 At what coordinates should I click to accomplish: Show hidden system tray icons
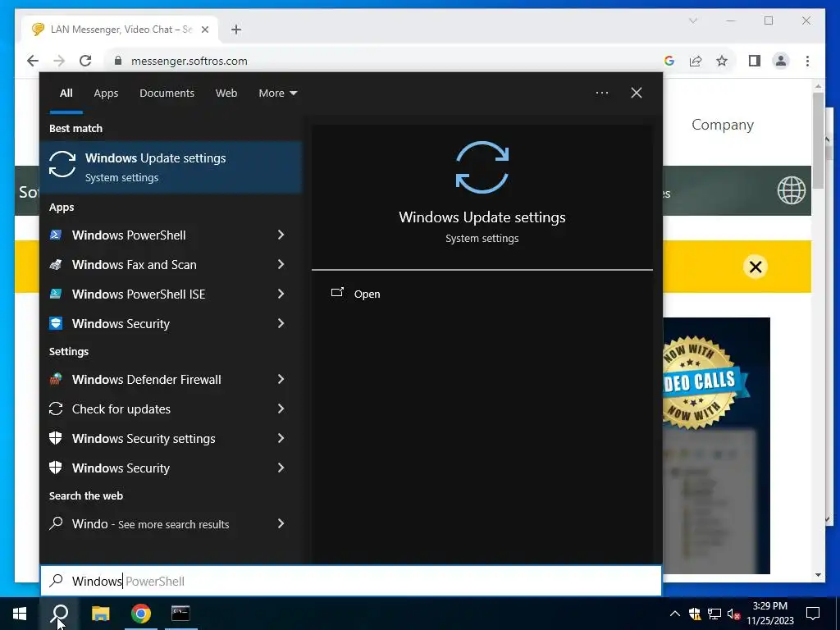[x=675, y=614]
